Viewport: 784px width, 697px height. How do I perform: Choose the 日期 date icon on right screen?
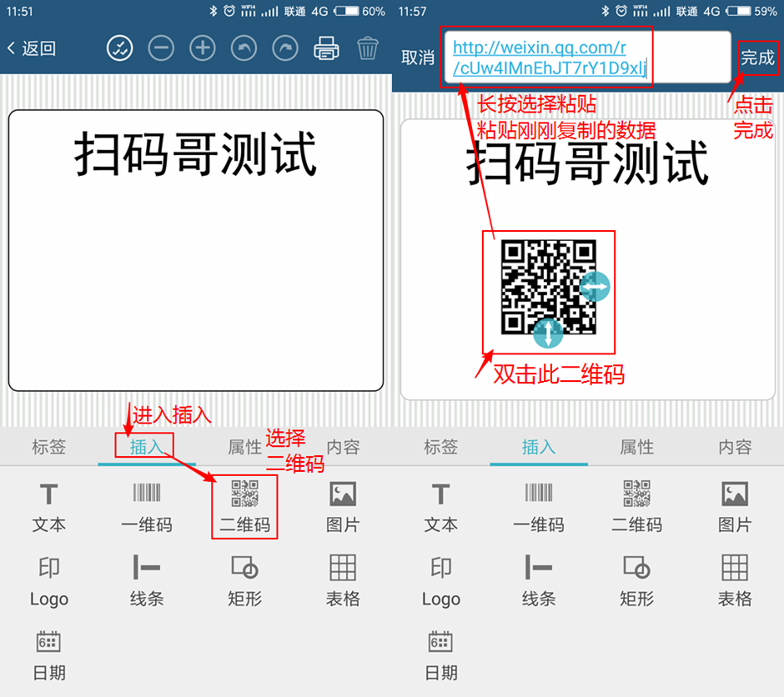pyautogui.click(x=440, y=654)
